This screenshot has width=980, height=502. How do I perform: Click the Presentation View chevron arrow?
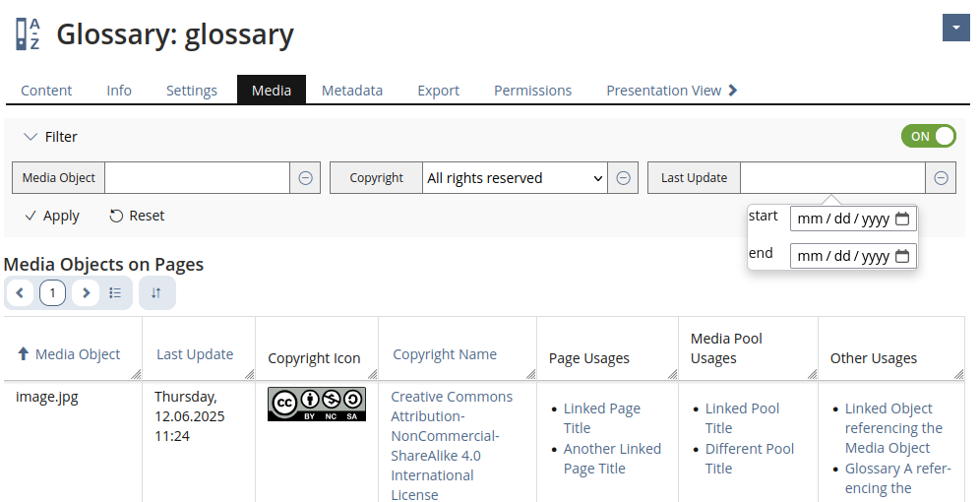point(733,90)
